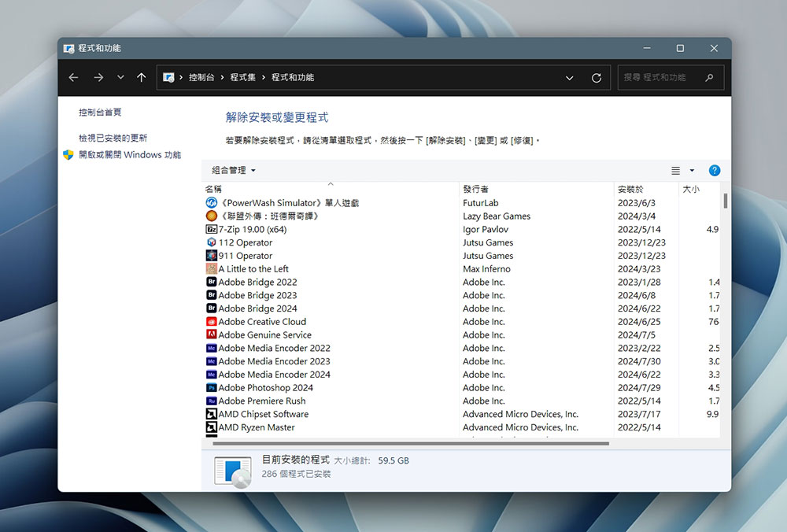
Task: Click the publisher Lazy Bear Games
Action: (497, 216)
